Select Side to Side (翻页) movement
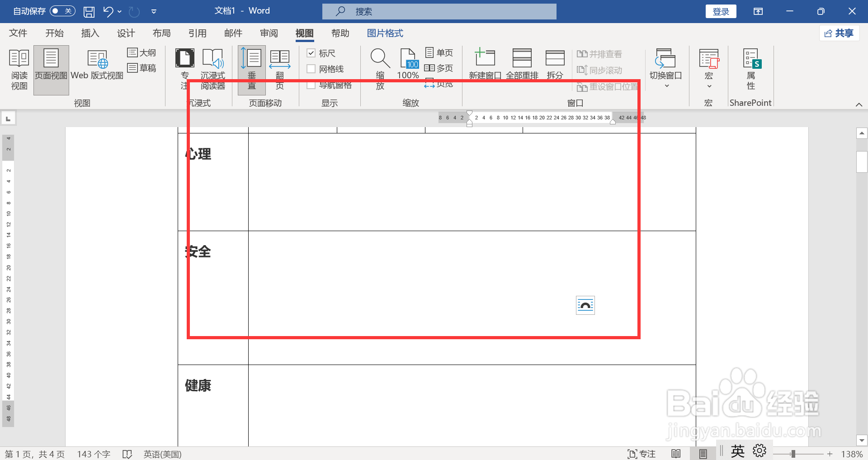Image resolution: width=868 pixels, height=460 pixels. [x=280, y=70]
